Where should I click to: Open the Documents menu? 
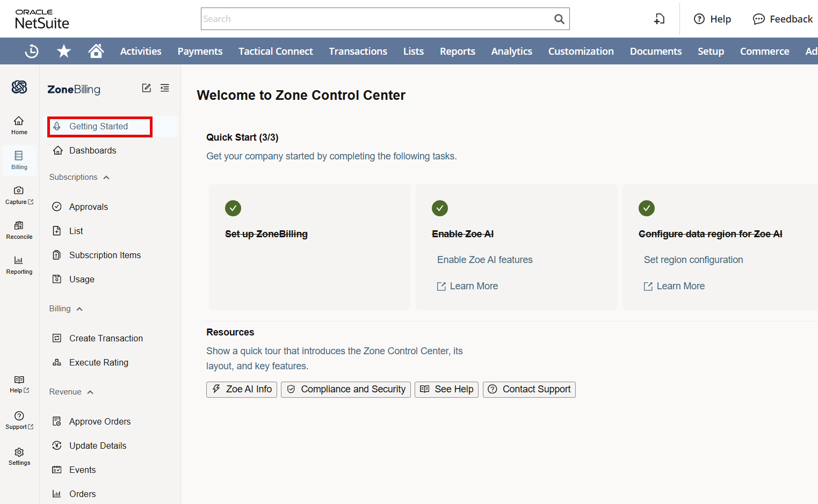[x=656, y=51]
